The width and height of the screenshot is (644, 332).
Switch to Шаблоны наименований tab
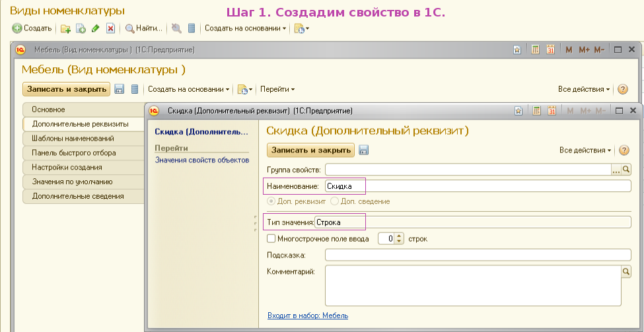point(73,139)
